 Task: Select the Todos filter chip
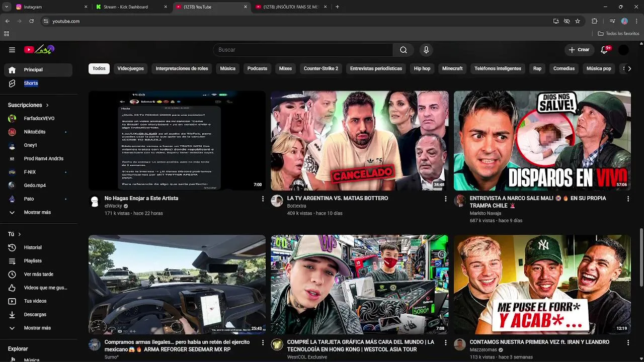(x=99, y=68)
